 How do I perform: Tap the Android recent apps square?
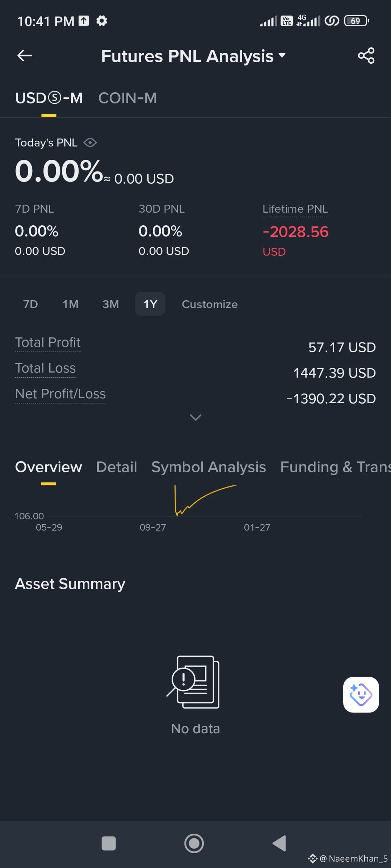point(109,843)
